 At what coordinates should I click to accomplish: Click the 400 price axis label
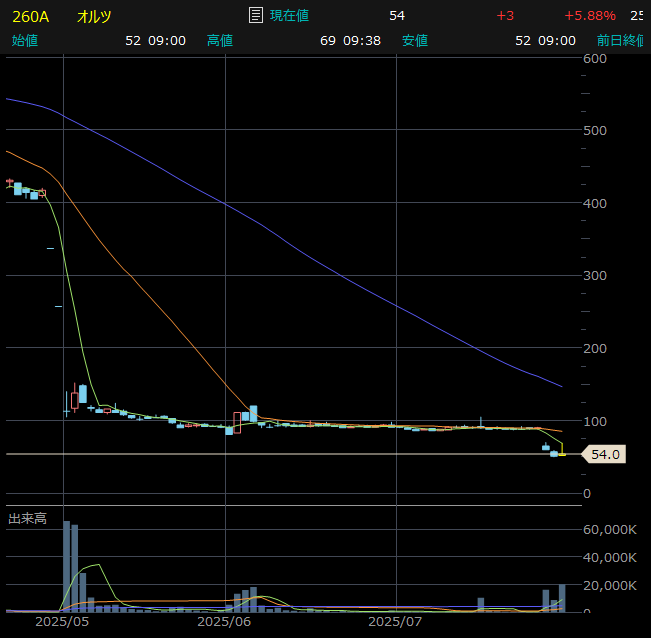click(x=595, y=203)
